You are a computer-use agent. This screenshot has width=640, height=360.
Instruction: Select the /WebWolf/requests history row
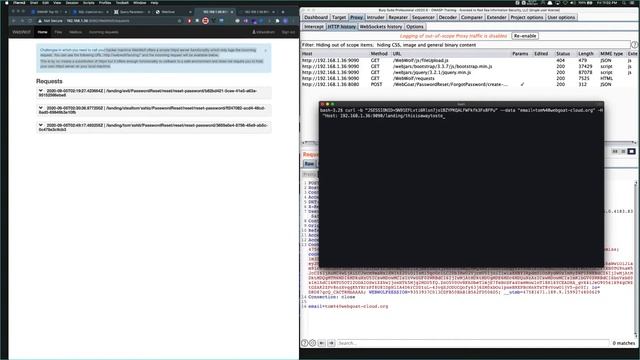(x=469, y=78)
